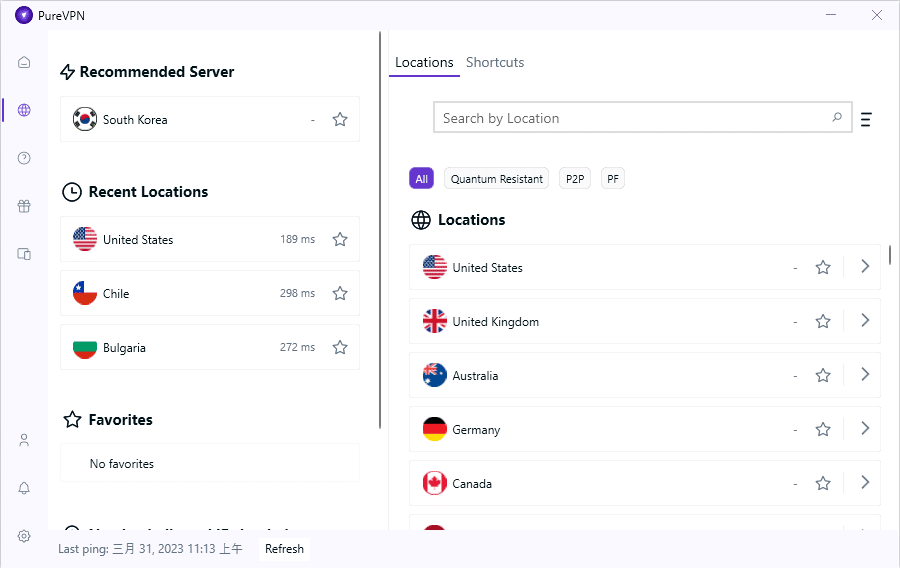Open the Home icon in sidebar
The height and width of the screenshot is (568, 900).
tap(24, 62)
